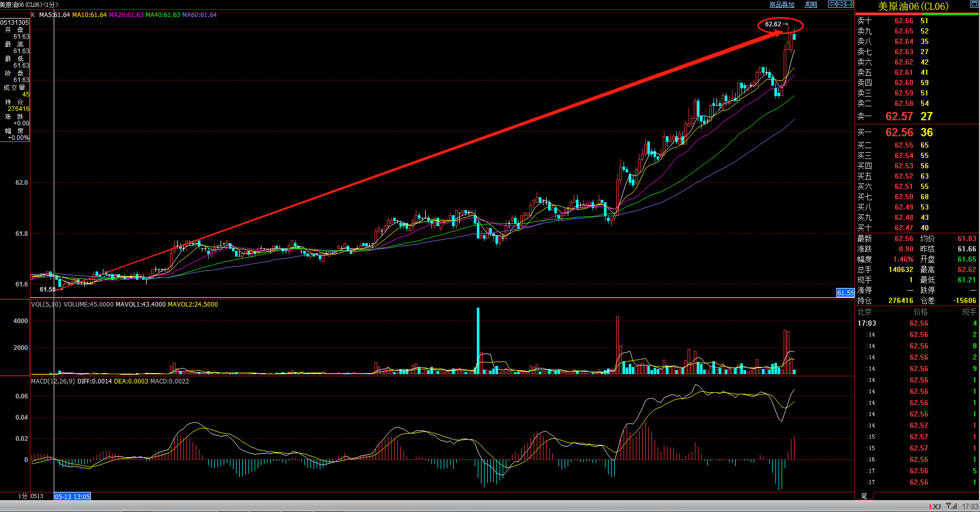The height and width of the screenshot is (512, 980).
Task: Click the 昨结 value 61.66
Action: 967,249
